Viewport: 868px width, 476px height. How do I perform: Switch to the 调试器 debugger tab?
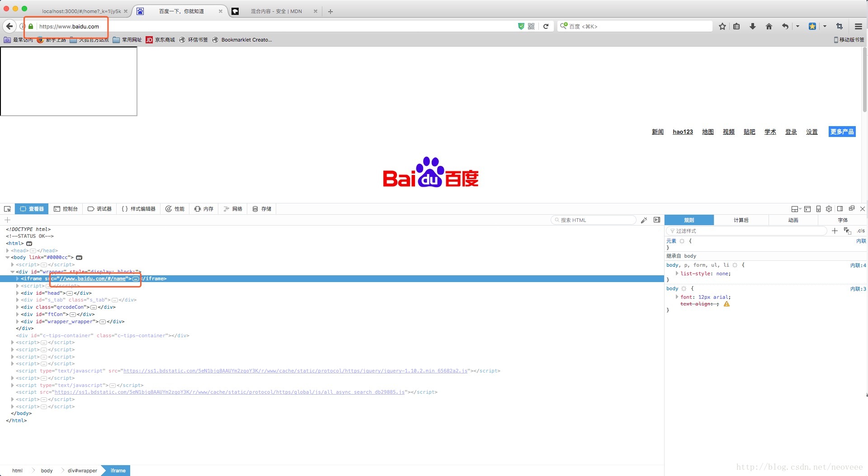[x=99, y=209]
